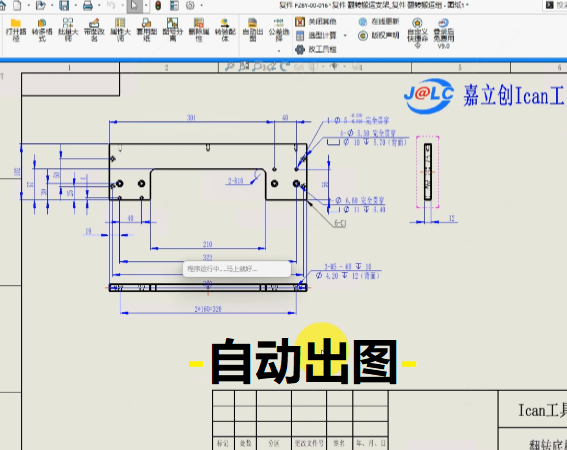Screen dimensions: 567x450
Task: Click the 签名 title block cell
Action: tap(339, 443)
